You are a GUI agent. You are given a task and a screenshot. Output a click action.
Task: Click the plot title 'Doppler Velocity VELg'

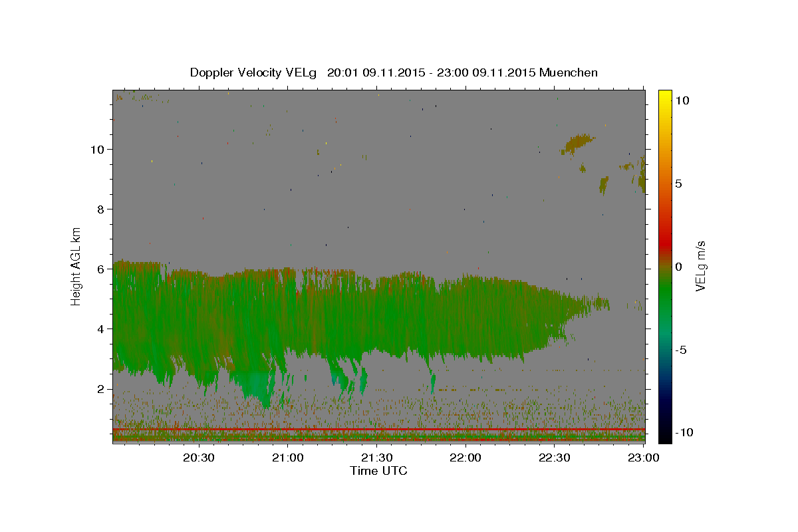[255, 72]
